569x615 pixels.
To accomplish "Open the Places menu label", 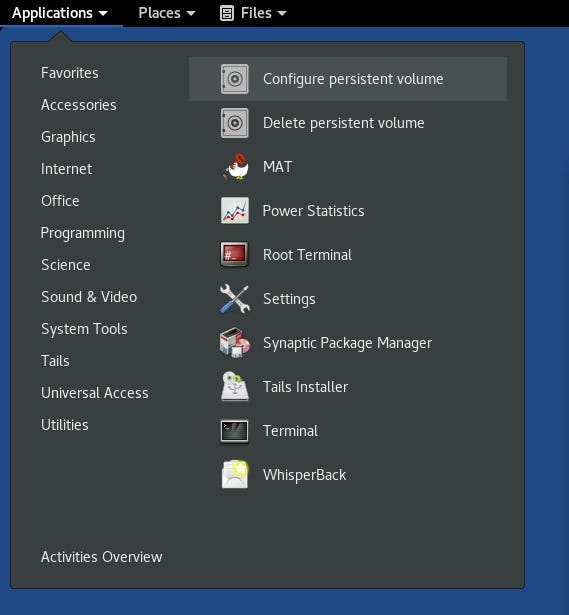I will click(x=159, y=13).
